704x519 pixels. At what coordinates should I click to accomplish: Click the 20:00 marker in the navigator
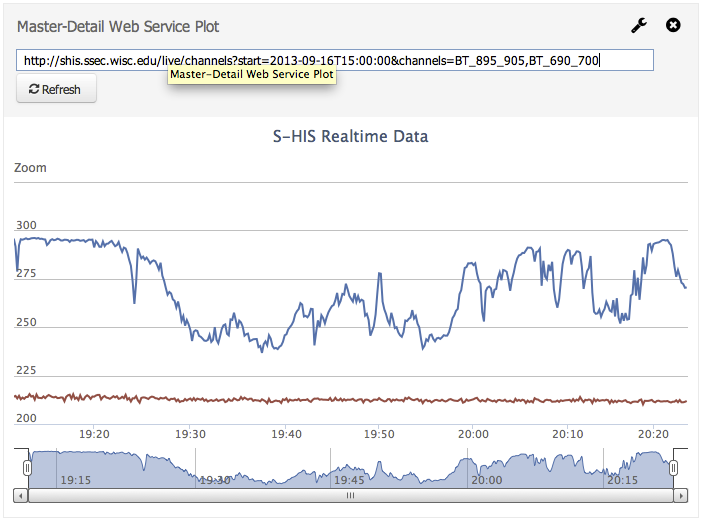tap(486, 480)
